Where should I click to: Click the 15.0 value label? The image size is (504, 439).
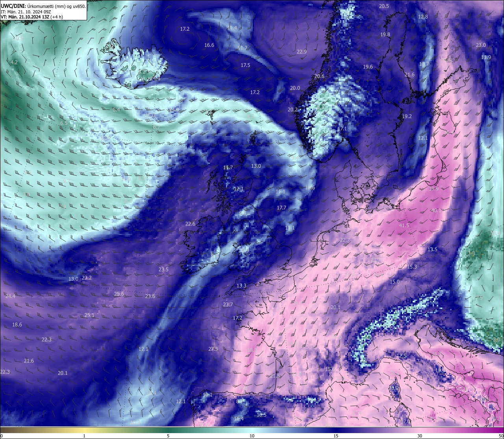395,282
